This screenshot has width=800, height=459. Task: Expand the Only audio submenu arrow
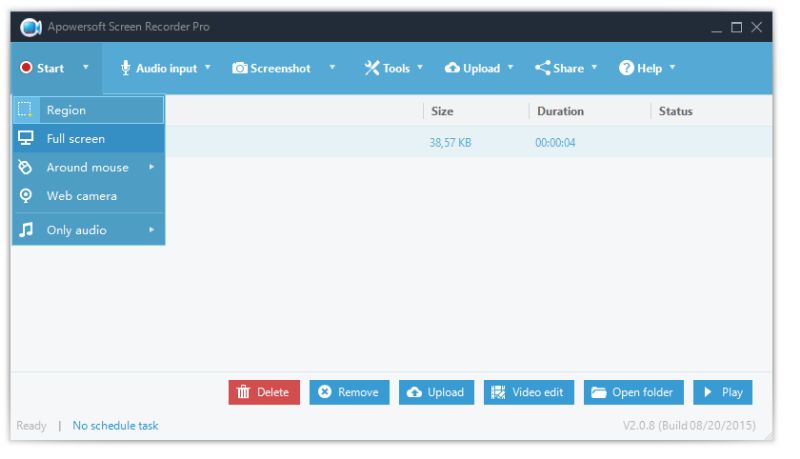click(152, 230)
